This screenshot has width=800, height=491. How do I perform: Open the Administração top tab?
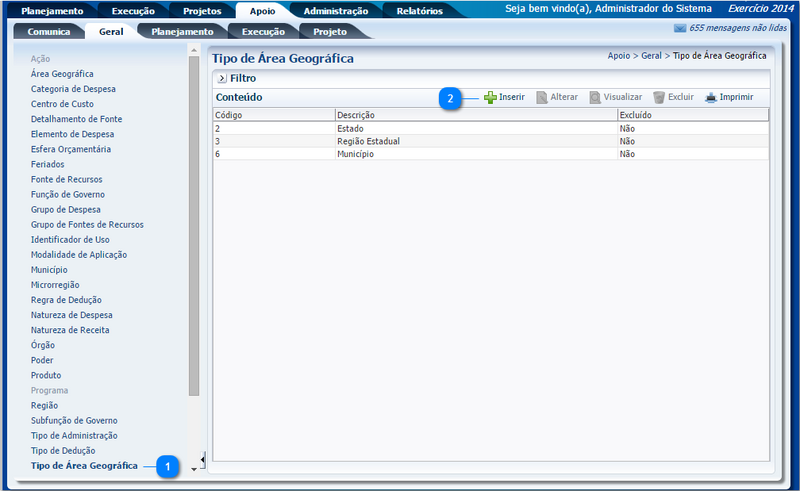tap(335, 11)
